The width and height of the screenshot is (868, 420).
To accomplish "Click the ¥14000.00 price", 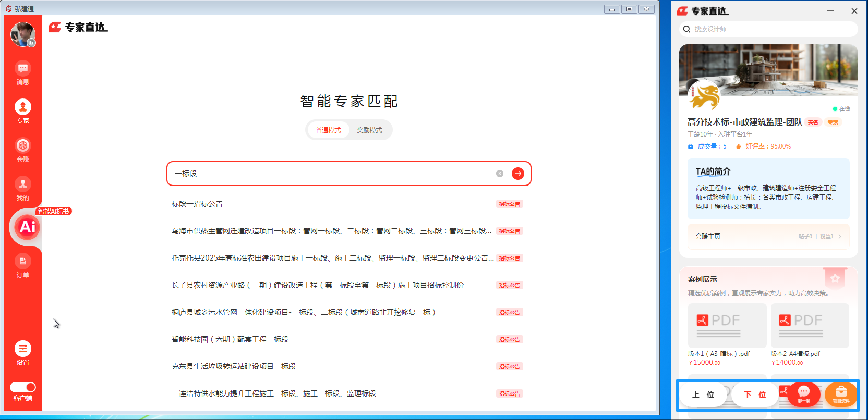I will tap(787, 363).
